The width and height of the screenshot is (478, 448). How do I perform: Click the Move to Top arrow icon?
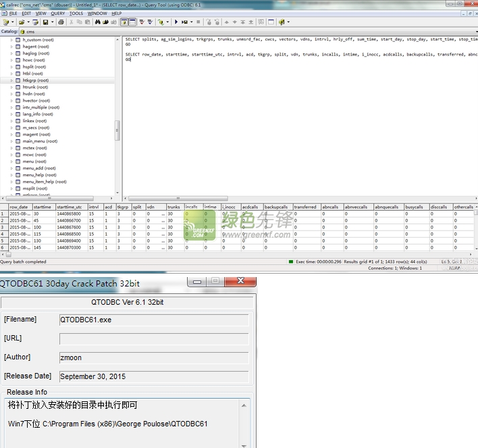tap(243, 22)
